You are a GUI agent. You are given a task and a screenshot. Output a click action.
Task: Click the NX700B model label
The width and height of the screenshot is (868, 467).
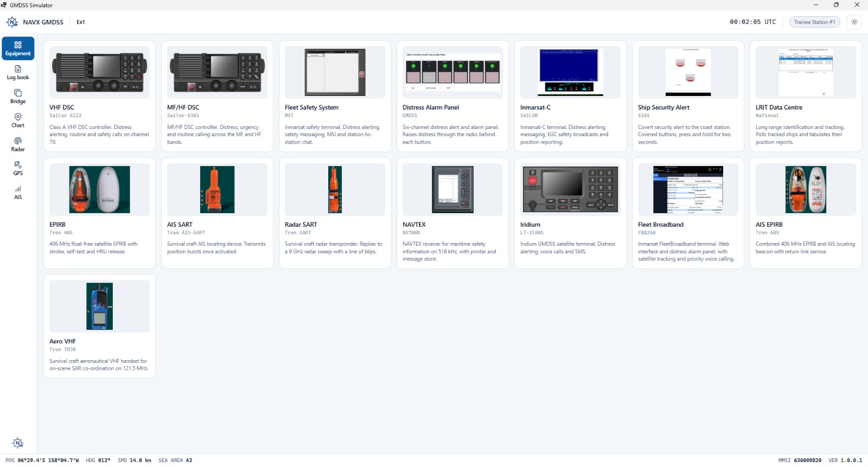pyautogui.click(x=411, y=233)
